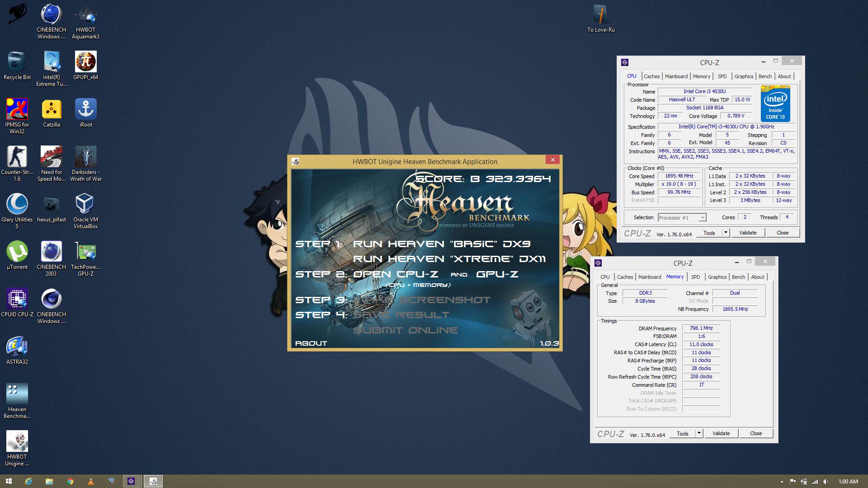This screenshot has width=868, height=488.
Task: Click Take Screenshot in Step 3
Action: pos(422,300)
